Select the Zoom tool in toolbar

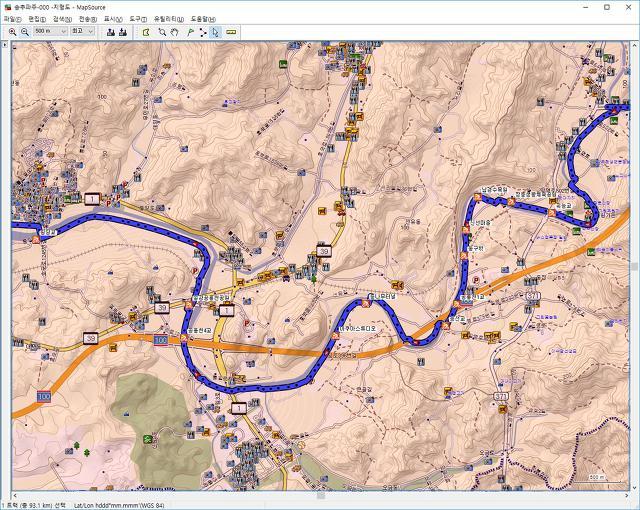pos(162,32)
